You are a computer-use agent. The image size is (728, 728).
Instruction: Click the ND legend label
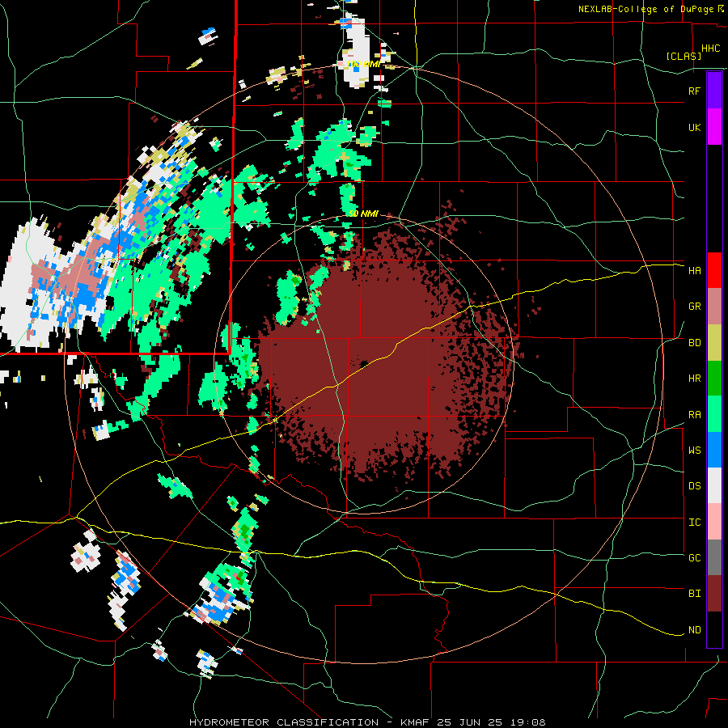click(695, 630)
